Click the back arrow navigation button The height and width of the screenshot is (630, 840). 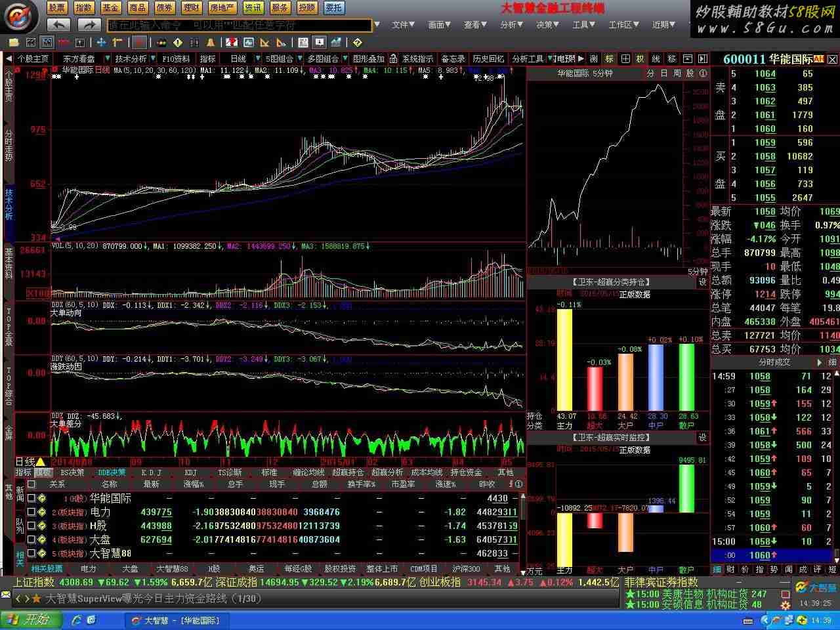pos(59,25)
